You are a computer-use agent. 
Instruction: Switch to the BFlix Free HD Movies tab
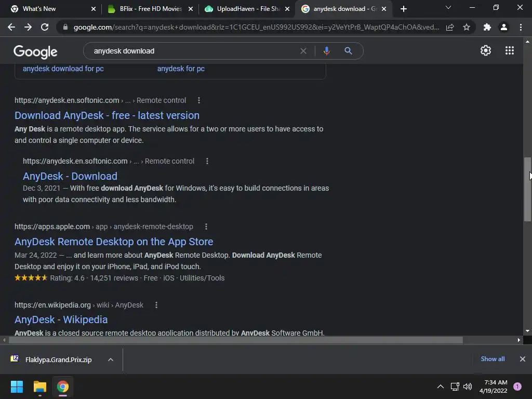pos(149,9)
